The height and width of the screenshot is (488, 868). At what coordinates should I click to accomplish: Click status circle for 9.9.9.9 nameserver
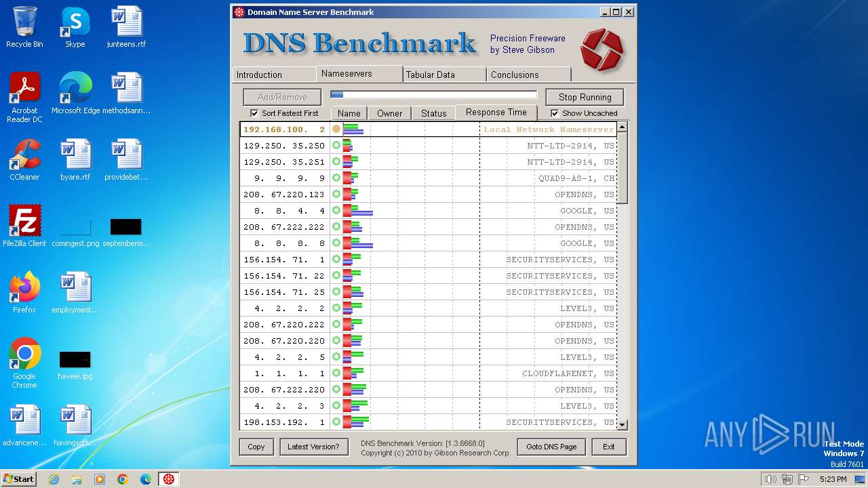(336, 178)
